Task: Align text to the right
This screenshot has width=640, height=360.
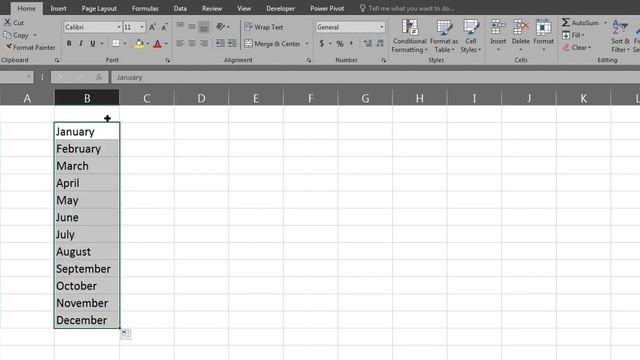Action: tap(204, 43)
